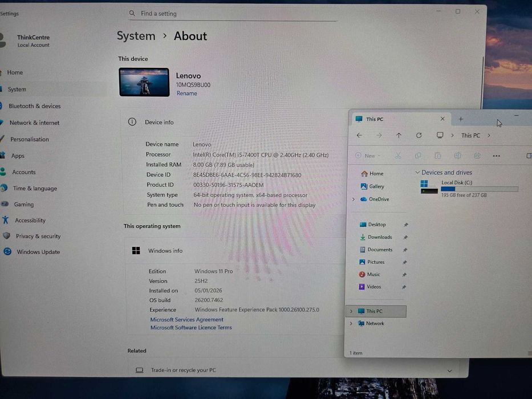Click the Share icon in Explorer toolbar
This screenshot has height=399, width=532.
477,156
